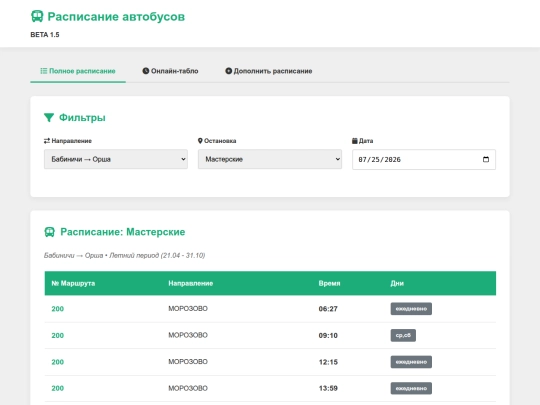
Task: Select the Полное расписание tab
Action: click(x=78, y=71)
